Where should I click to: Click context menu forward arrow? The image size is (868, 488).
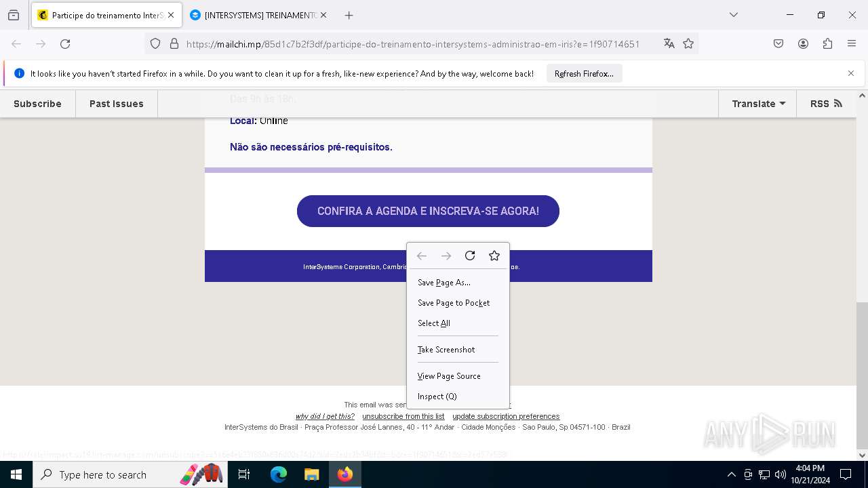pyautogui.click(x=446, y=256)
